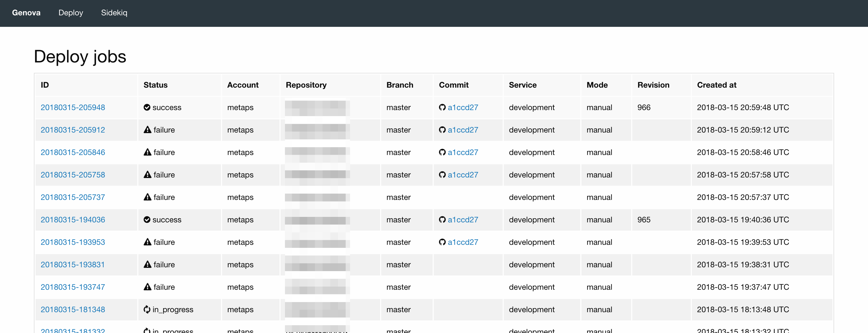Click the GitHub icon next to revision 966 row
The height and width of the screenshot is (333, 868).
442,107
